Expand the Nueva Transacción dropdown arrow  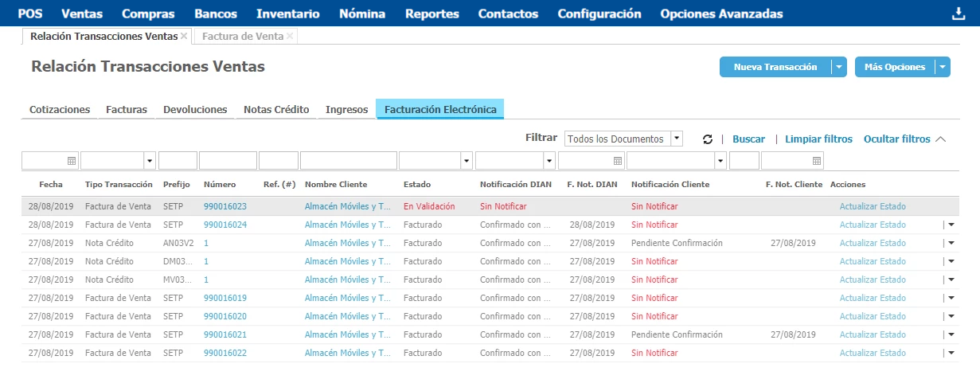click(x=838, y=68)
